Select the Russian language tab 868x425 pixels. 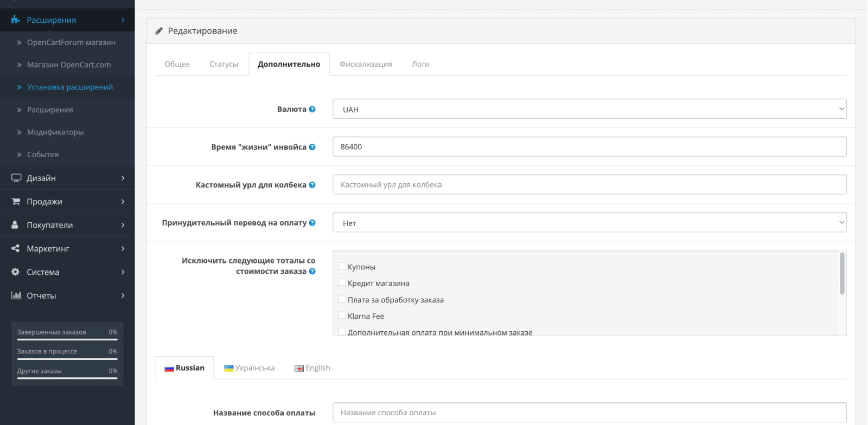click(x=184, y=368)
